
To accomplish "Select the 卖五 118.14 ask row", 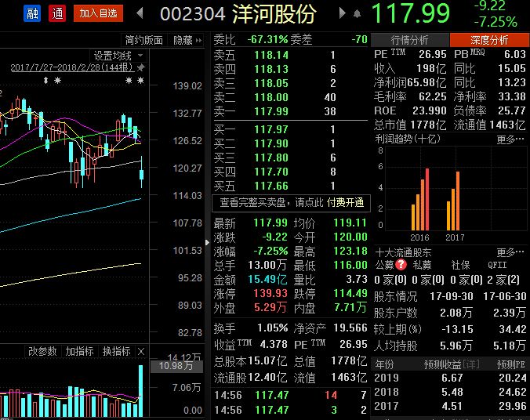I will (x=291, y=55).
